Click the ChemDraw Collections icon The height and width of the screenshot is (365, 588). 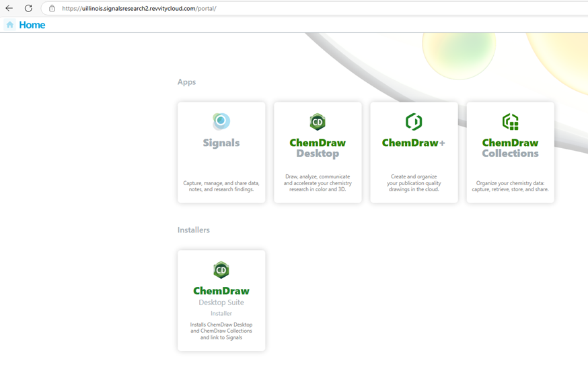511,122
